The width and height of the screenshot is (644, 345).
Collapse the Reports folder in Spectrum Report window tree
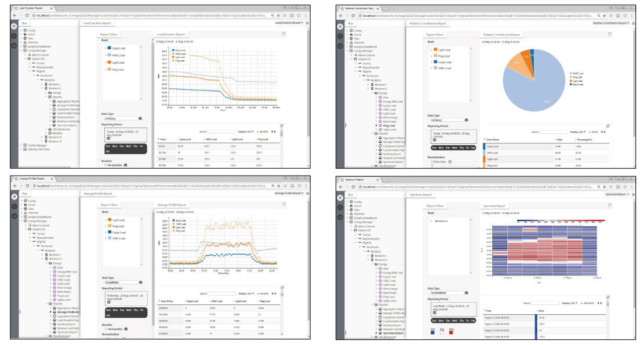(373, 305)
